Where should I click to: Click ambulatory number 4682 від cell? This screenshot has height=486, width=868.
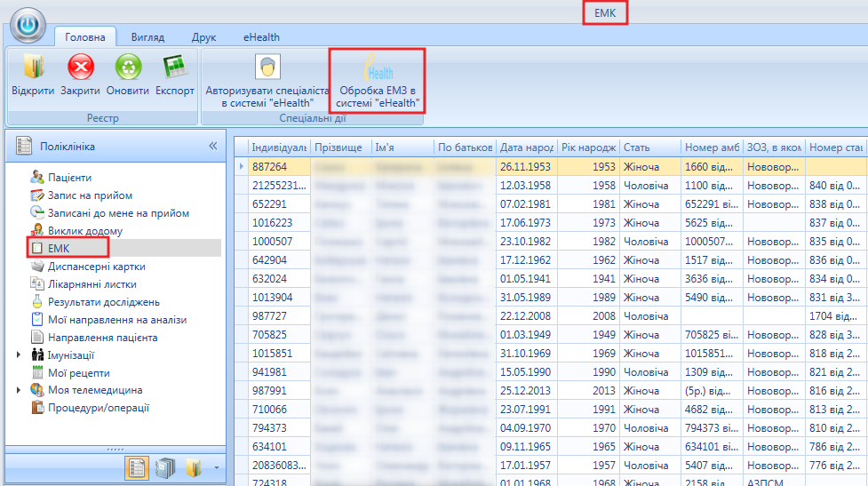712,409
